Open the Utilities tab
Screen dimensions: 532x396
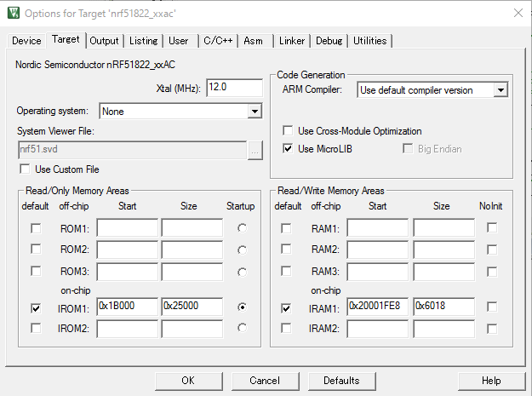click(x=369, y=41)
